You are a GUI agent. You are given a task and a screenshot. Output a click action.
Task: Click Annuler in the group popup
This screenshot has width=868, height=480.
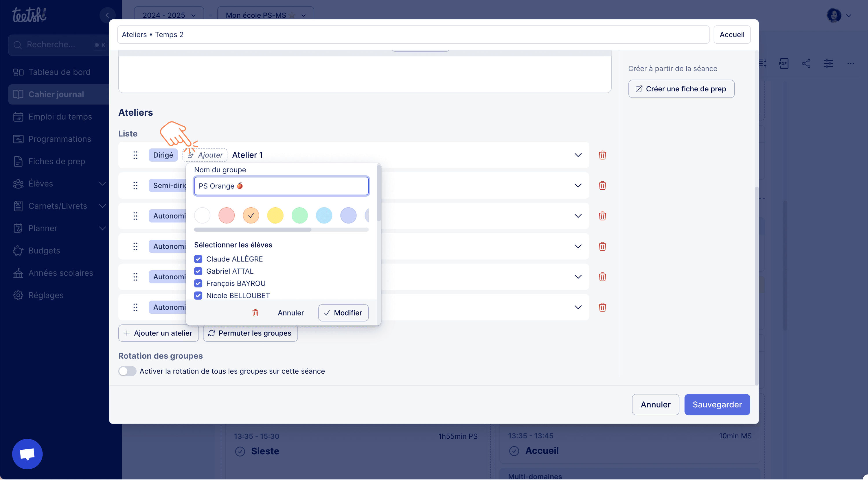290,313
